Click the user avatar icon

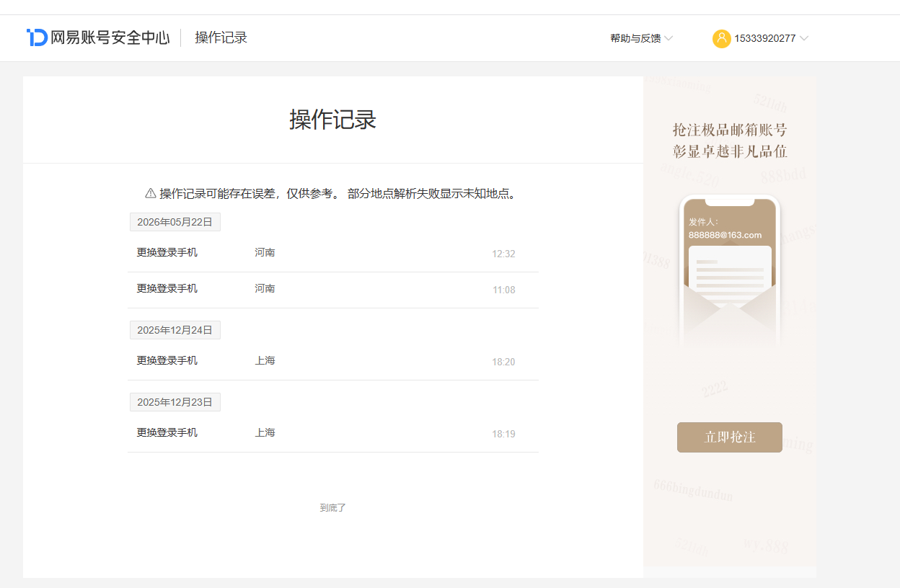(x=721, y=39)
